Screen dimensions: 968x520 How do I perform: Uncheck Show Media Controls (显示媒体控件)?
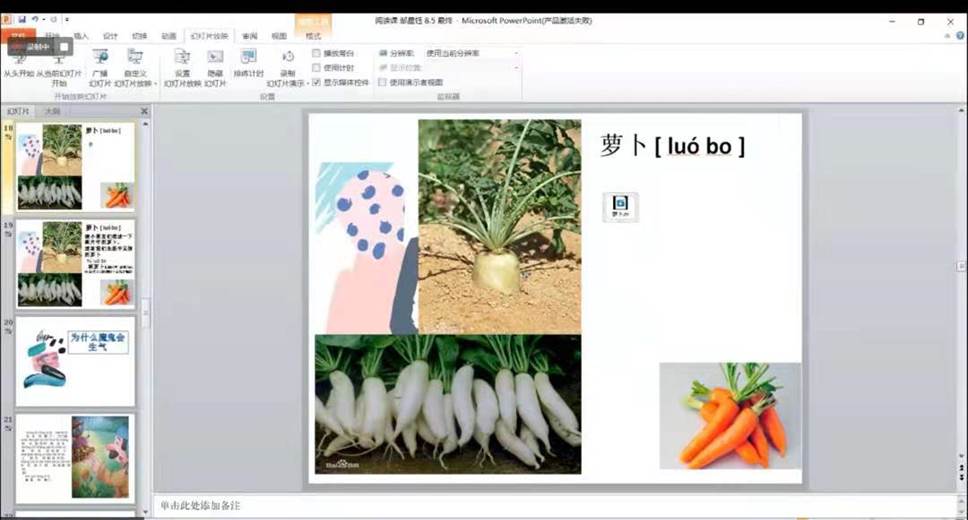pos(317,82)
